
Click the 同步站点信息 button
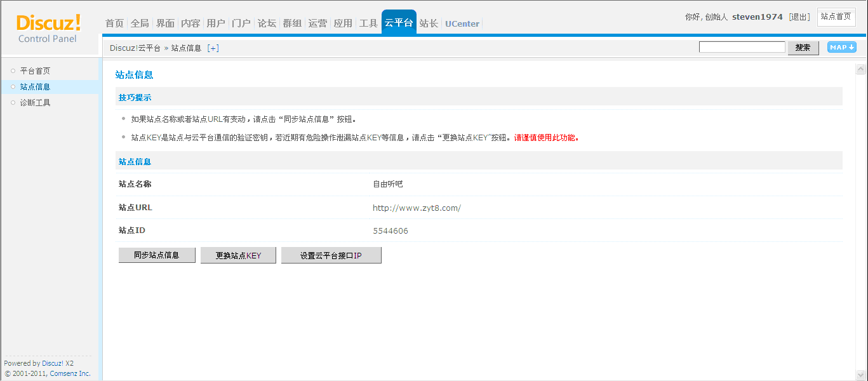(157, 255)
